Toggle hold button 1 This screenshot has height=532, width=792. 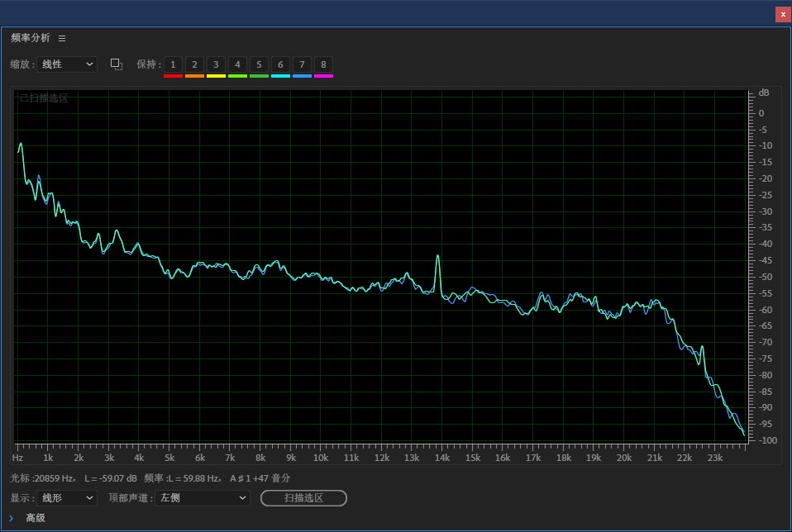[x=173, y=64]
